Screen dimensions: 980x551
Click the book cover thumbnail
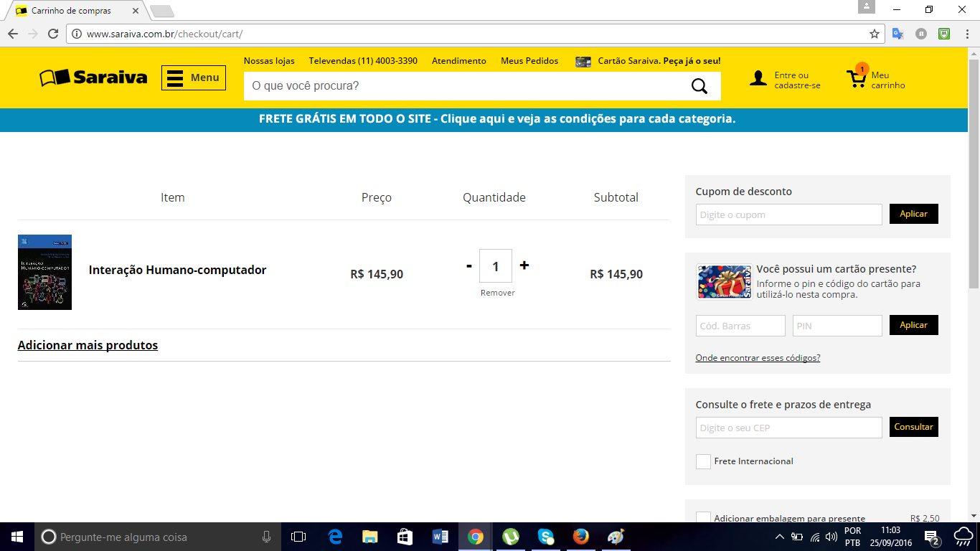tap(44, 272)
